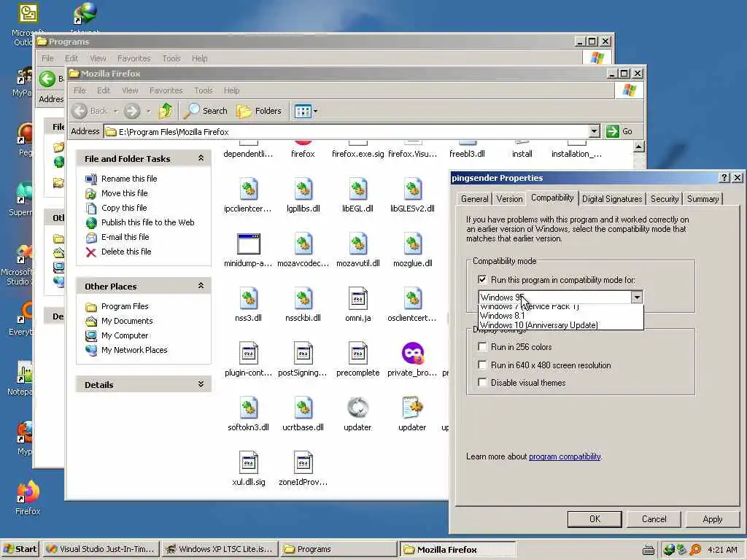Viewport: 747px width, 560px height.
Task: Select the libEGL.dll file icon
Action: coord(357,189)
